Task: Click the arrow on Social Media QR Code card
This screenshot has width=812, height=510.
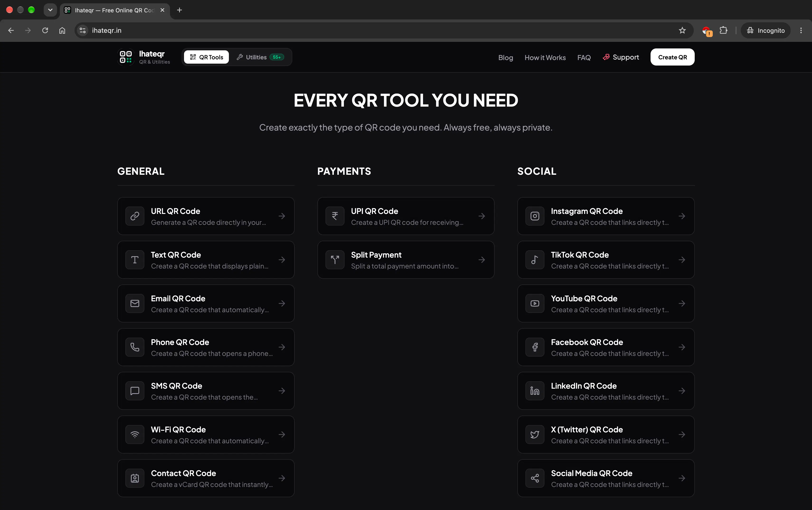Action: [682, 478]
